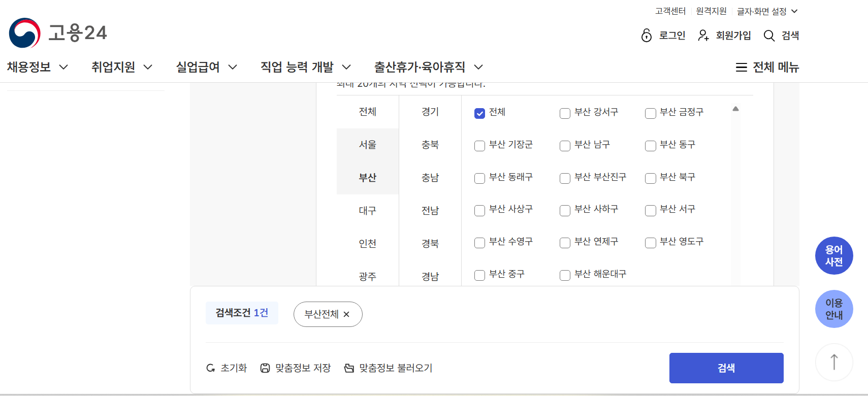
Task: Open the 글자·화면 설정 dropdown
Action: (767, 11)
